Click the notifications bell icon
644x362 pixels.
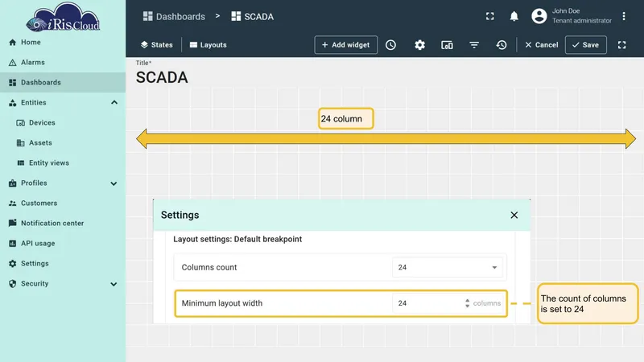[514, 16]
